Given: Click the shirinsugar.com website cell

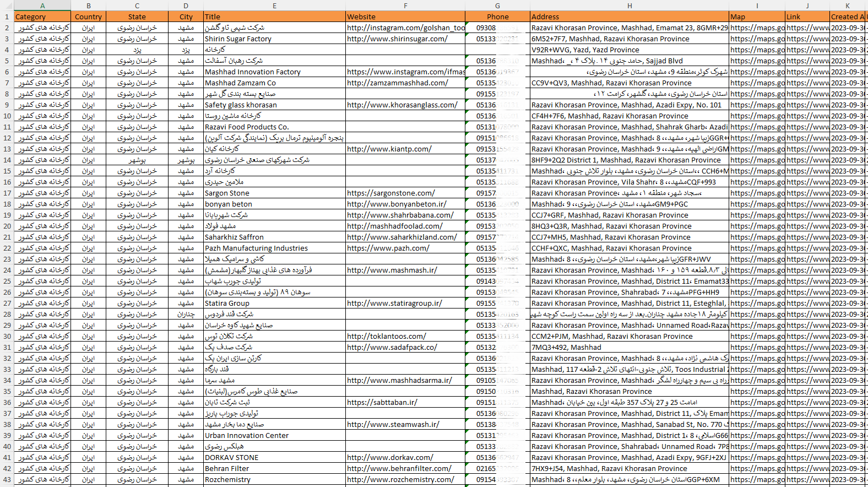Looking at the screenshot, I should 405,39.
